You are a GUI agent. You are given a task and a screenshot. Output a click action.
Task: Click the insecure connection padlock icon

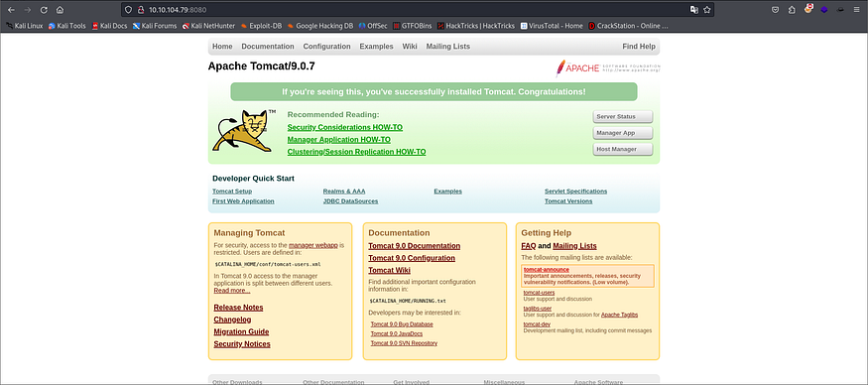[140, 9]
